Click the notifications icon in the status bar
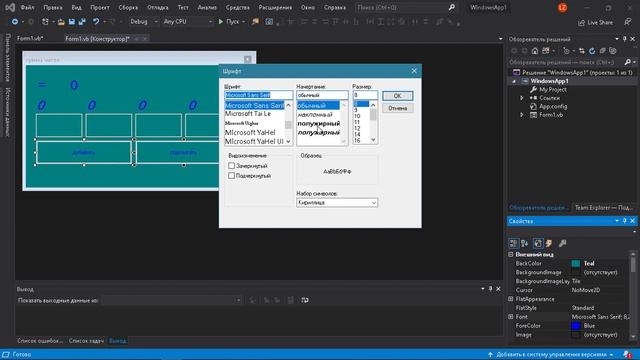 pyautogui.click(x=627, y=354)
